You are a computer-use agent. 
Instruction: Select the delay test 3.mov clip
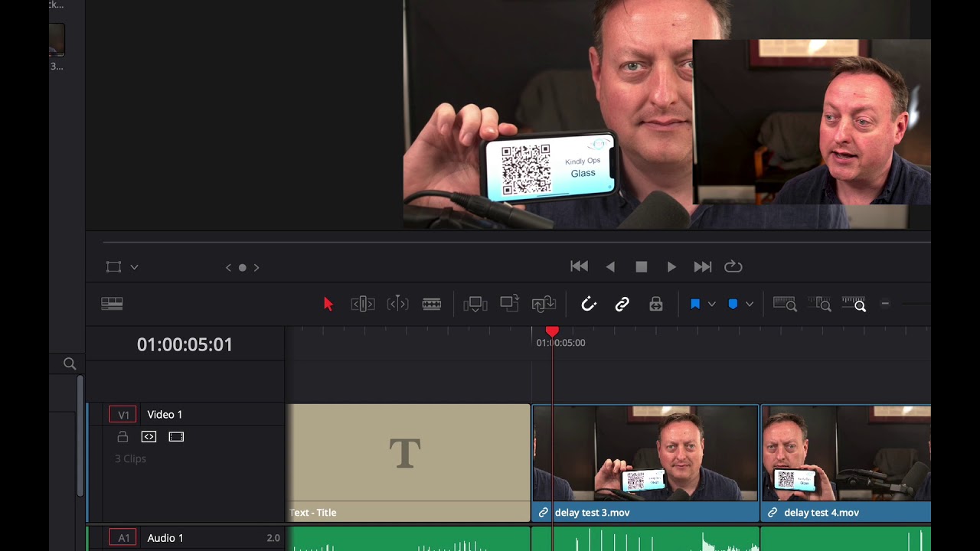[645, 463]
